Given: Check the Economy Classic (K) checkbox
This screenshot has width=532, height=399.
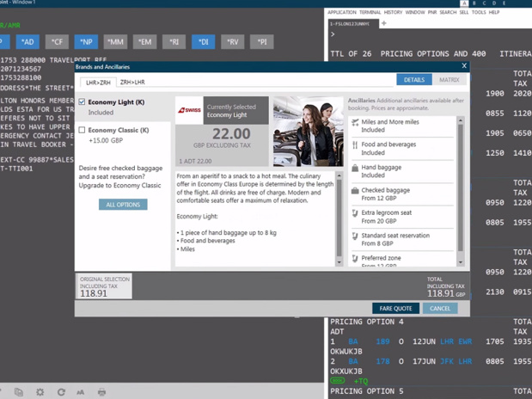Looking at the screenshot, I should coord(83,131).
